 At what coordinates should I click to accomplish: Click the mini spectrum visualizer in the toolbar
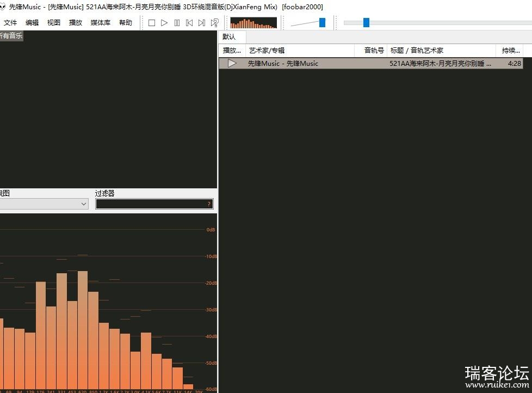coord(253,23)
